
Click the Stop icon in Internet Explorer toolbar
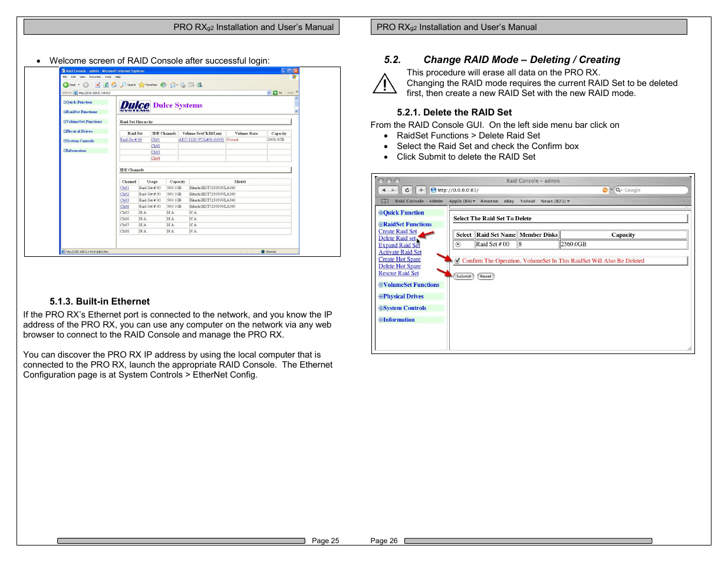(x=98, y=85)
